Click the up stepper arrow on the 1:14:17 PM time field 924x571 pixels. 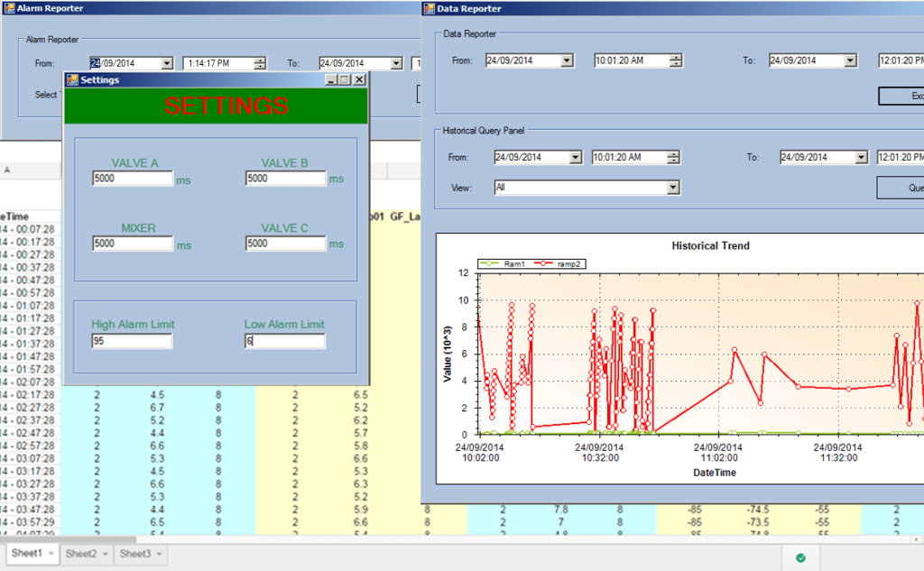[x=259, y=60]
